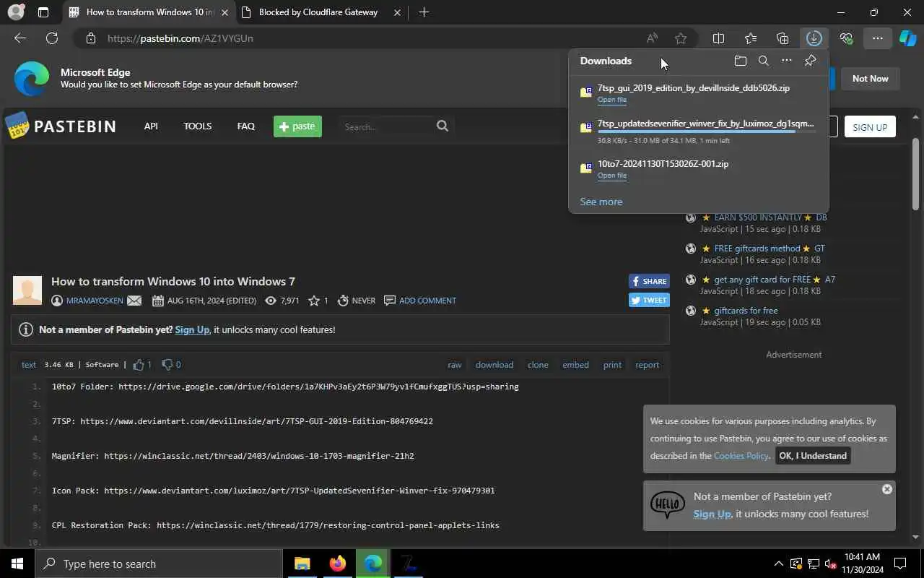Open a new browser tab
This screenshot has width=924, height=578.
coord(424,12)
